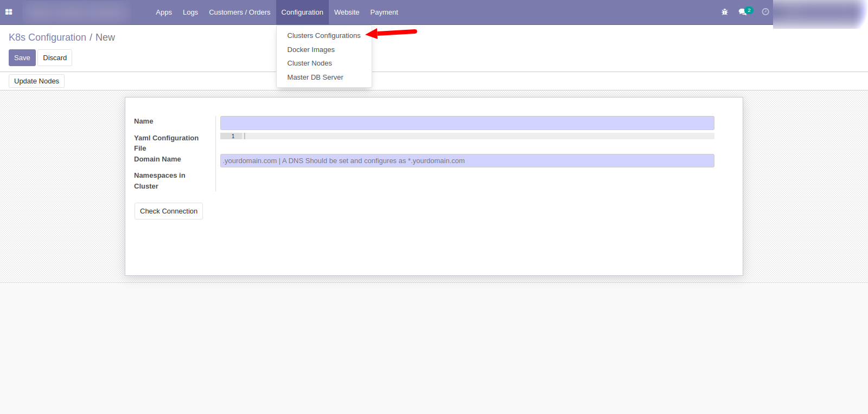Go back via K8s Configuration breadcrumb
This screenshot has width=868, height=414.
[47, 37]
